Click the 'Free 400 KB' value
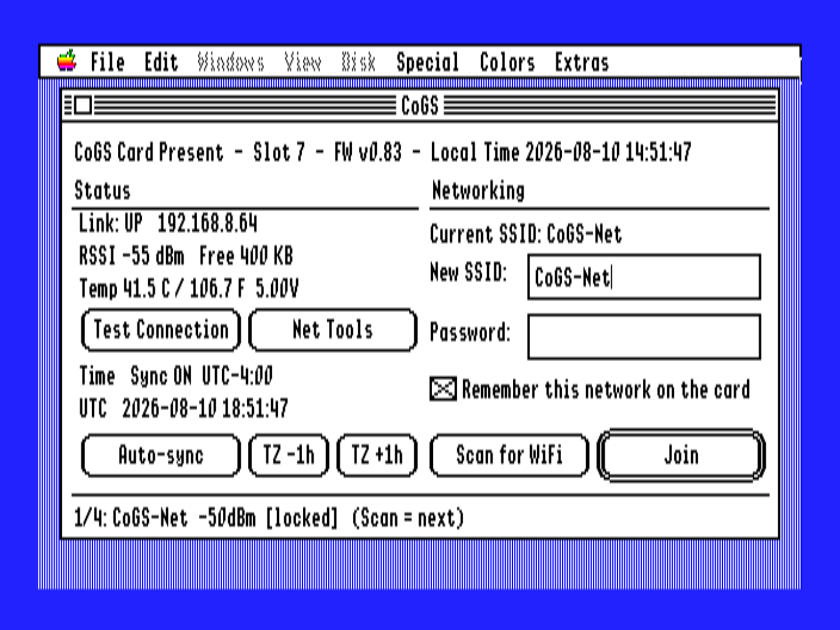This screenshot has width=840, height=630. [246, 256]
